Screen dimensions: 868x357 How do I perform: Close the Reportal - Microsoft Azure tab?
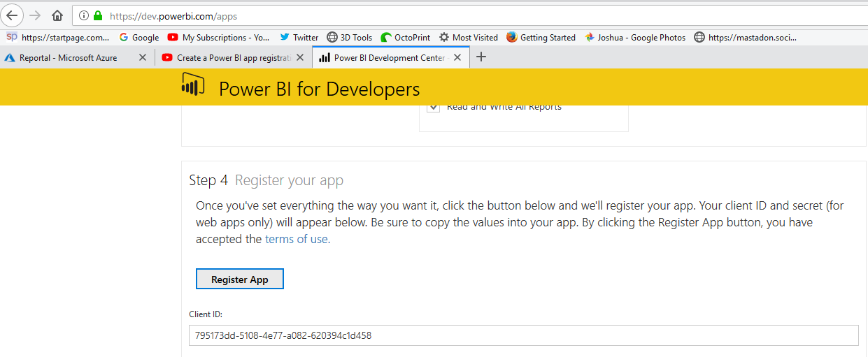tap(143, 58)
